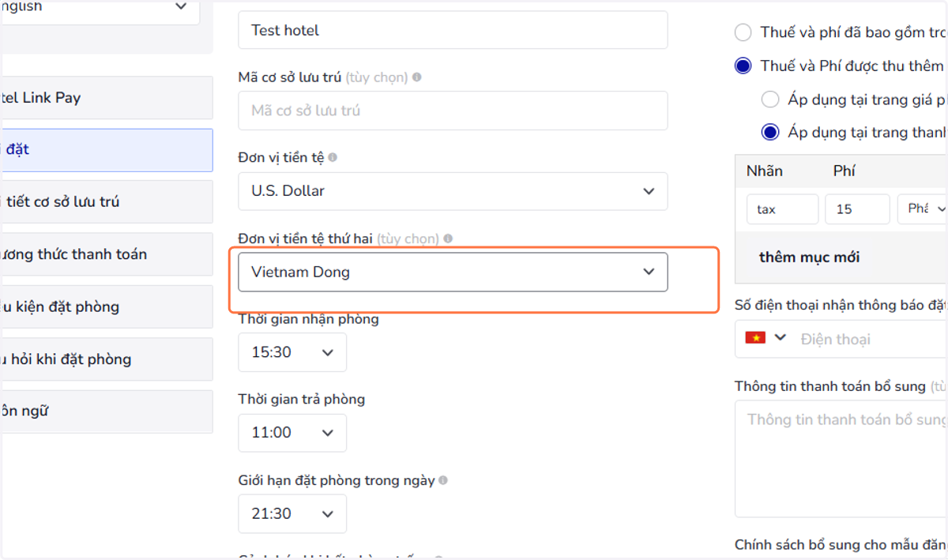Image resolution: width=948 pixels, height=560 pixels.
Task: Click info icon beside Giới hạn đặt phòng trong ngày
Action: tap(443, 480)
